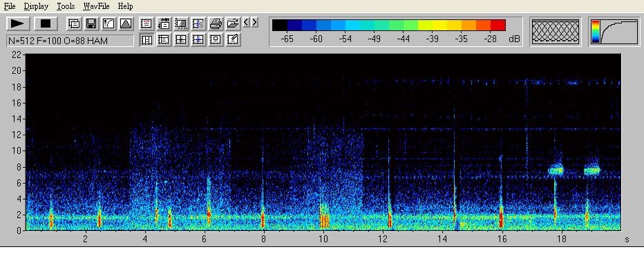Toggle the blue crosshair cursor mode icon
644x265 pixels.
click(198, 40)
